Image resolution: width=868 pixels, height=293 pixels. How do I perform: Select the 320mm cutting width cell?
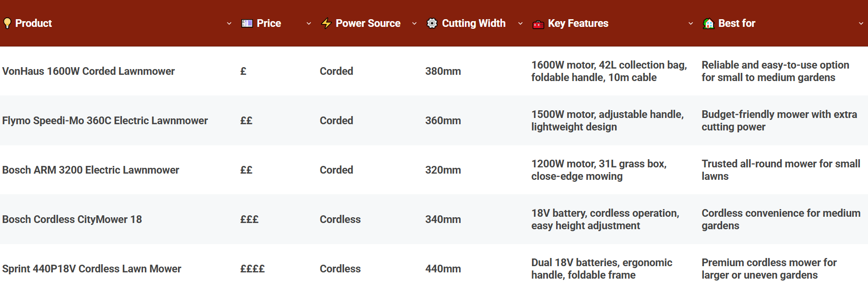(x=443, y=170)
